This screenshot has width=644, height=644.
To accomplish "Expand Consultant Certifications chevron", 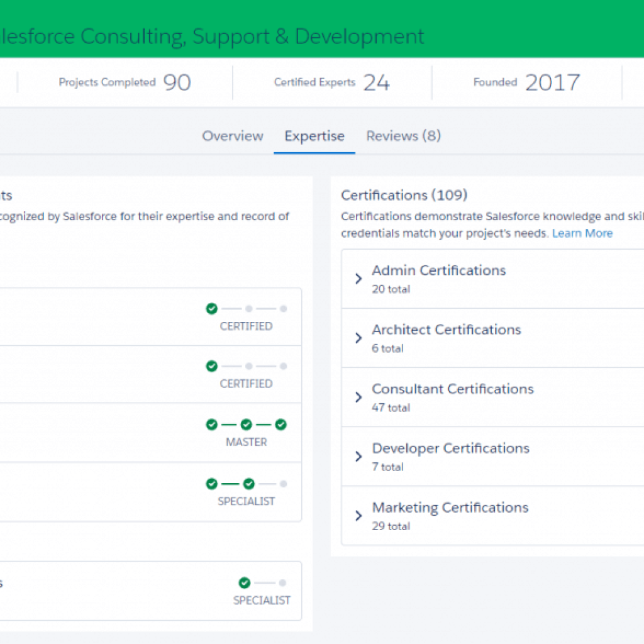I will tap(358, 397).
